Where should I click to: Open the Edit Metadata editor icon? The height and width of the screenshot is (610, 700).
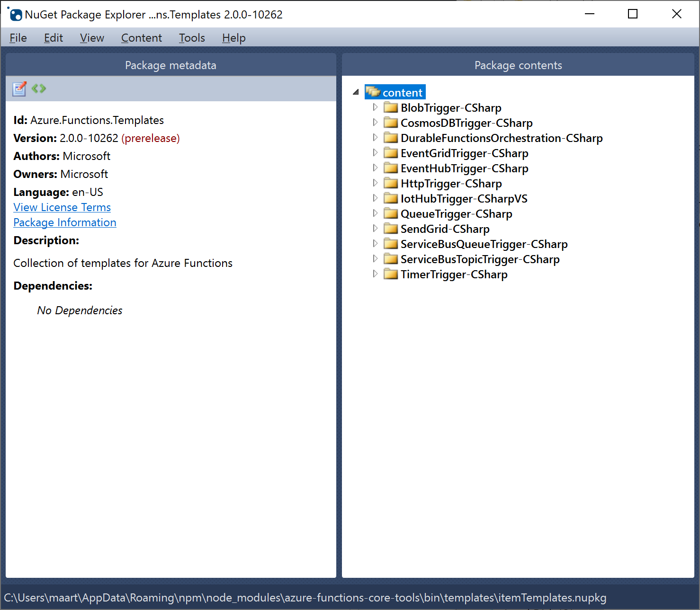tap(19, 89)
